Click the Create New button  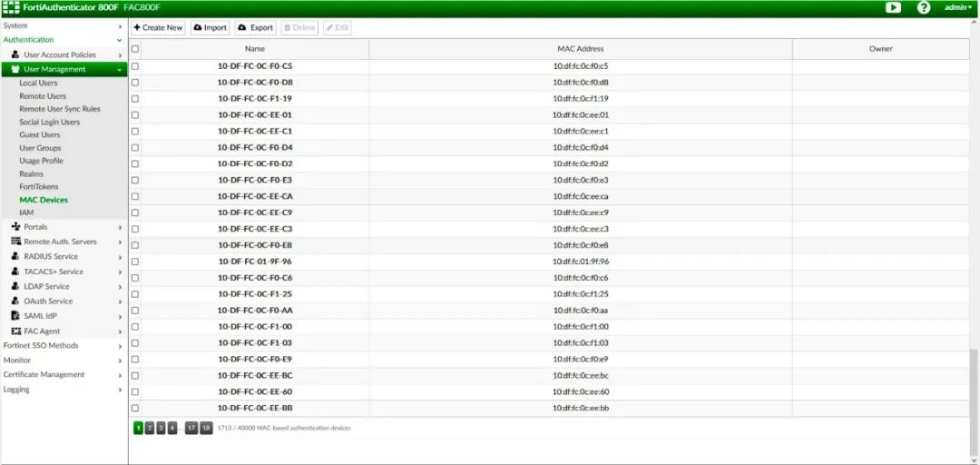click(x=158, y=27)
